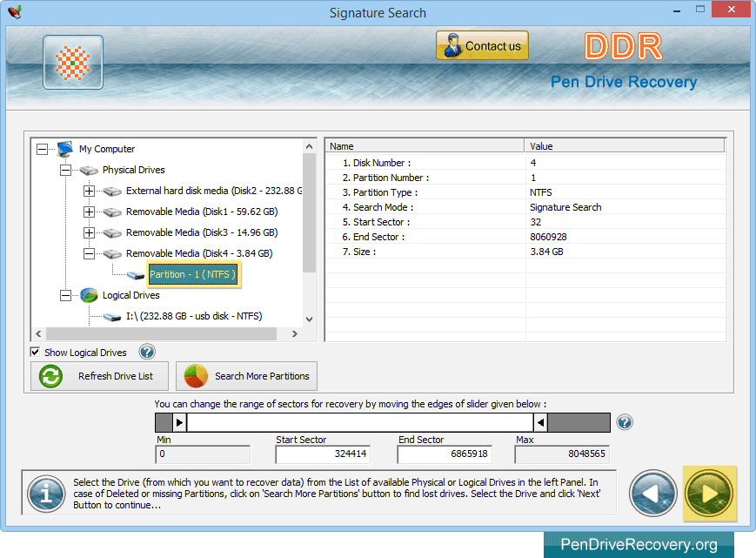Click the Refresh Drive List button

(99, 376)
